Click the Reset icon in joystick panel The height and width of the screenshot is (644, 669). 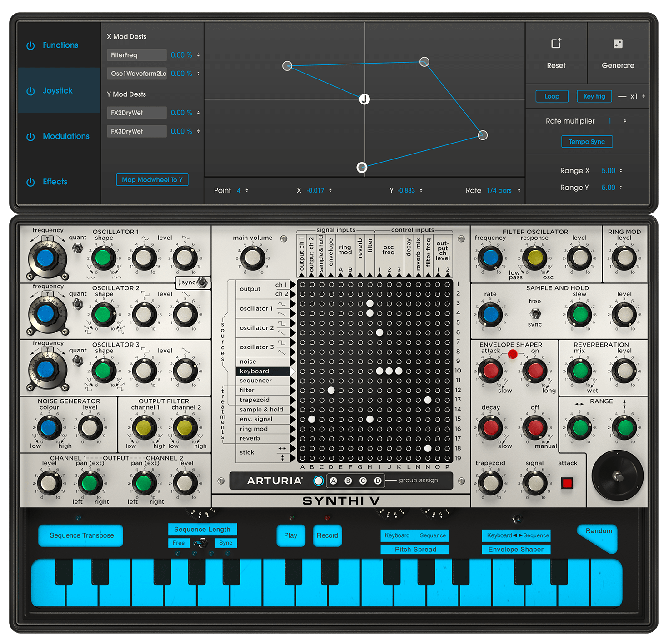click(556, 44)
